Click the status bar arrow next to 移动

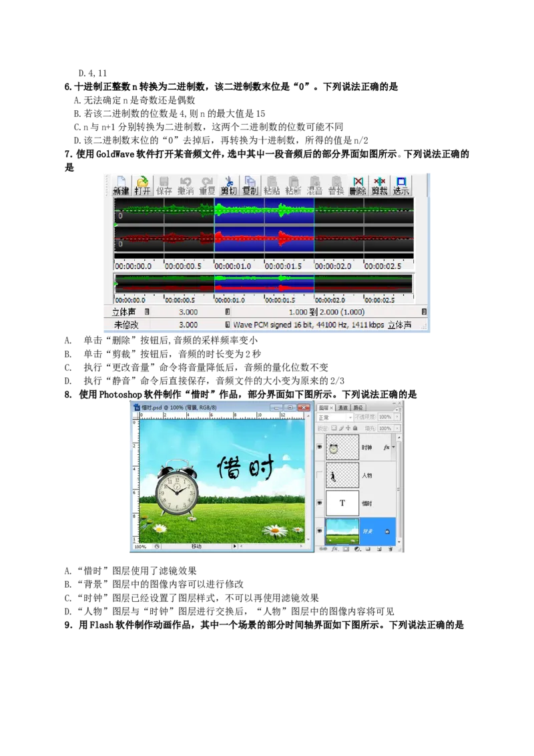pos(234,546)
